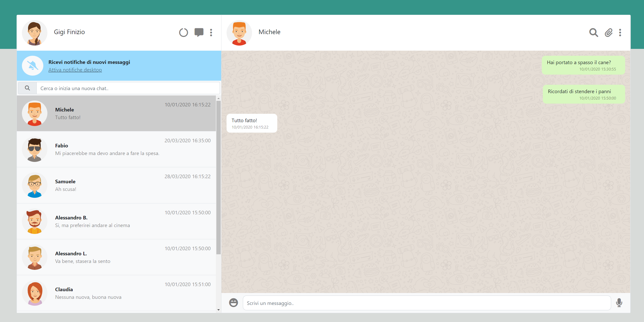The image size is (644, 322).
Task: Select the Samuele chat entry
Action: (116, 185)
